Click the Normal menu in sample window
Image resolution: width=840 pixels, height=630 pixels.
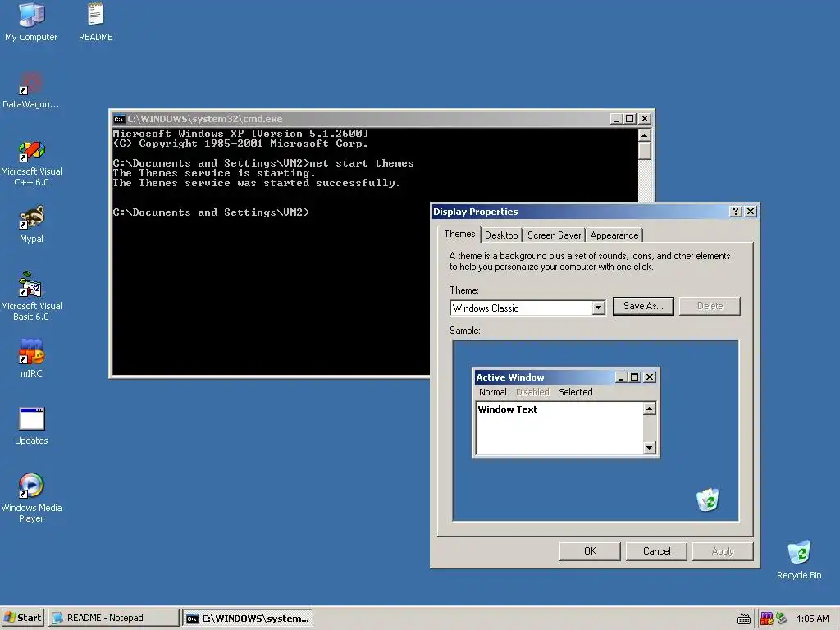point(492,392)
